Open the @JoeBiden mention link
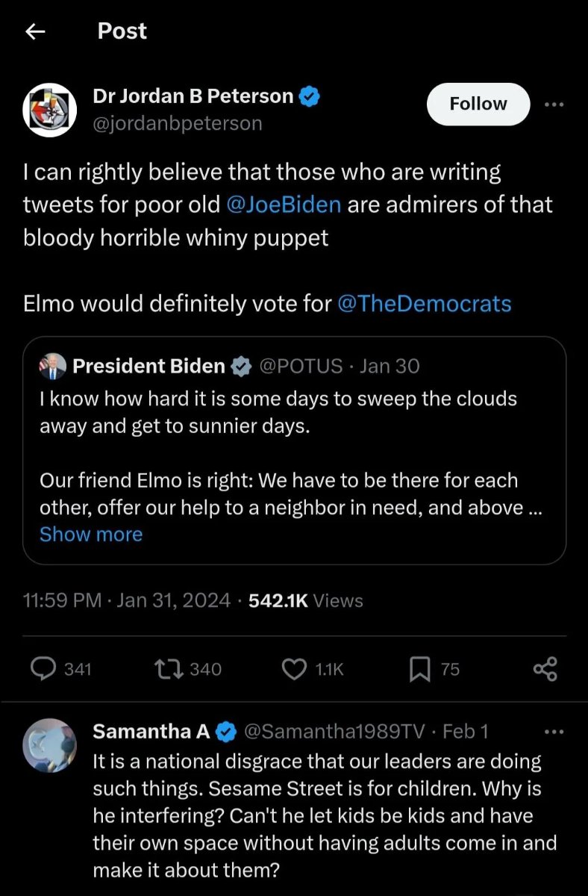This screenshot has height=896, width=588. click(283, 204)
